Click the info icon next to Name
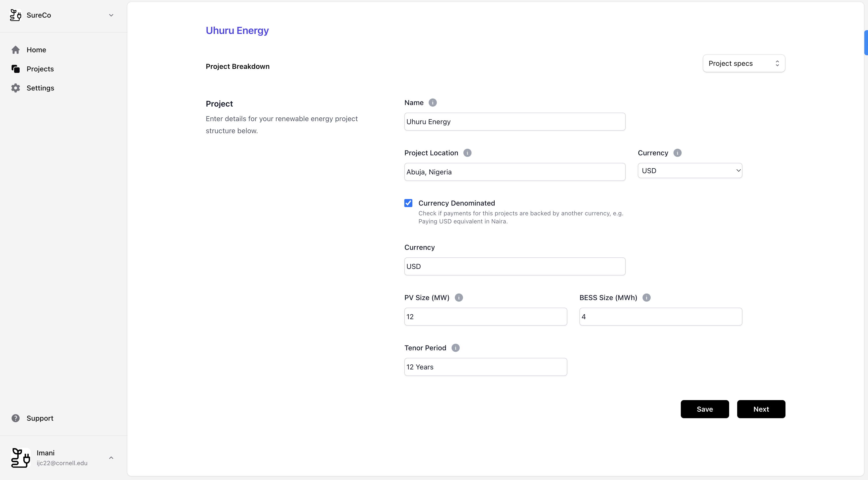 pos(433,103)
